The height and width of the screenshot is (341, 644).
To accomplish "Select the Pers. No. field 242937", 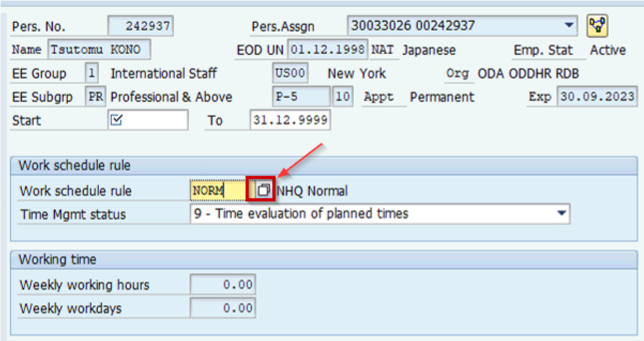I will click(140, 26).
